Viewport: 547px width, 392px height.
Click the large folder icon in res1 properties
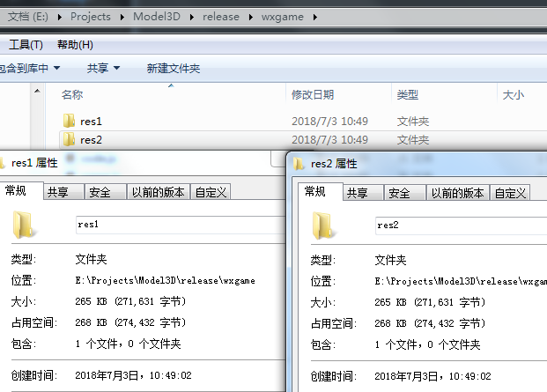pos(23,226)
